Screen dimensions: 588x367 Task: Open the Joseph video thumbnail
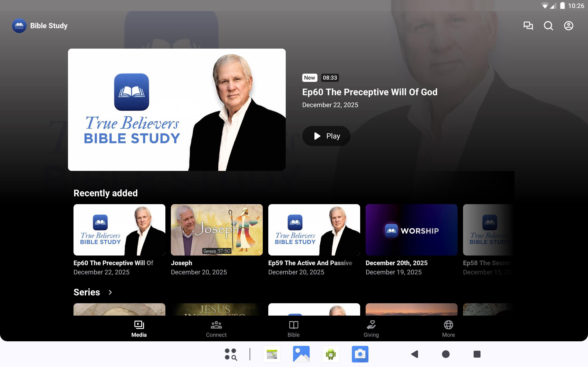click(x=217, y=230)
